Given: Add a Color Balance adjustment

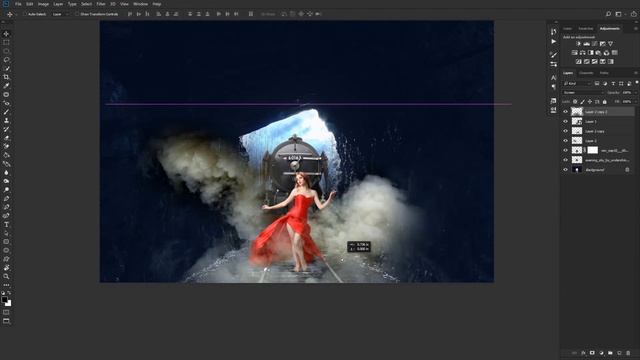Looking at the screenshot, I should pyautogui.click(x=582, y=53).
